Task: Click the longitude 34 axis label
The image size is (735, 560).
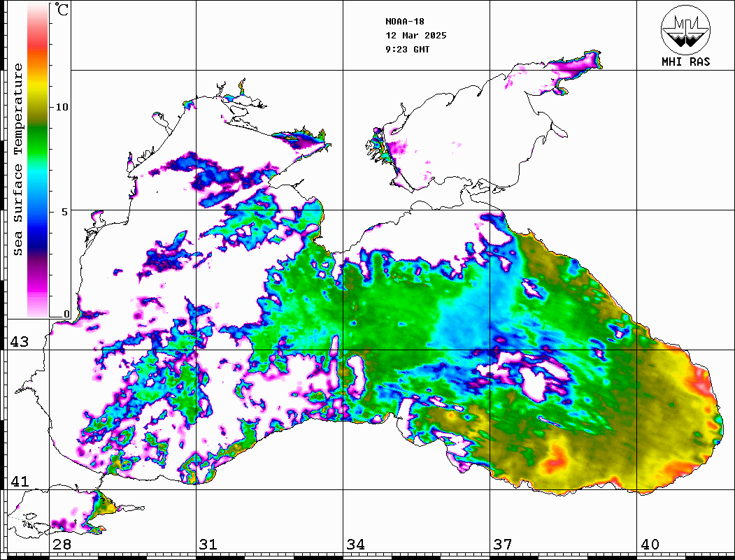Action: (355, 545)
